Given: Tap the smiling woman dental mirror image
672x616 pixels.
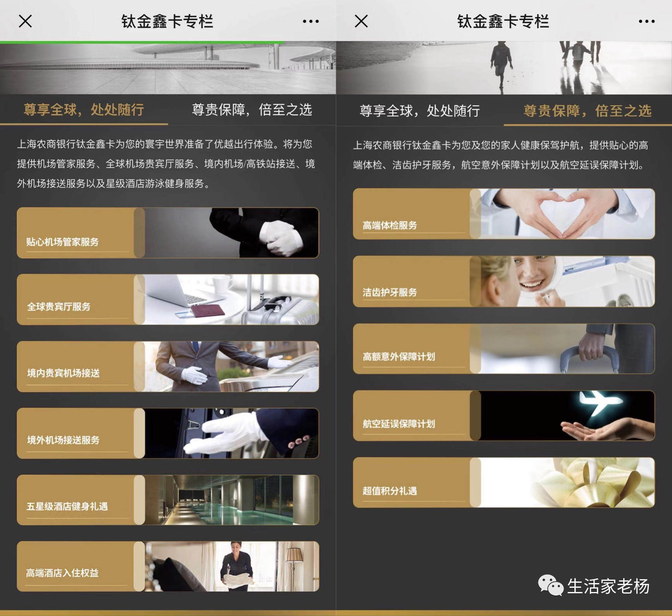Looking at the screenshot, I should [x=567, y=281].
